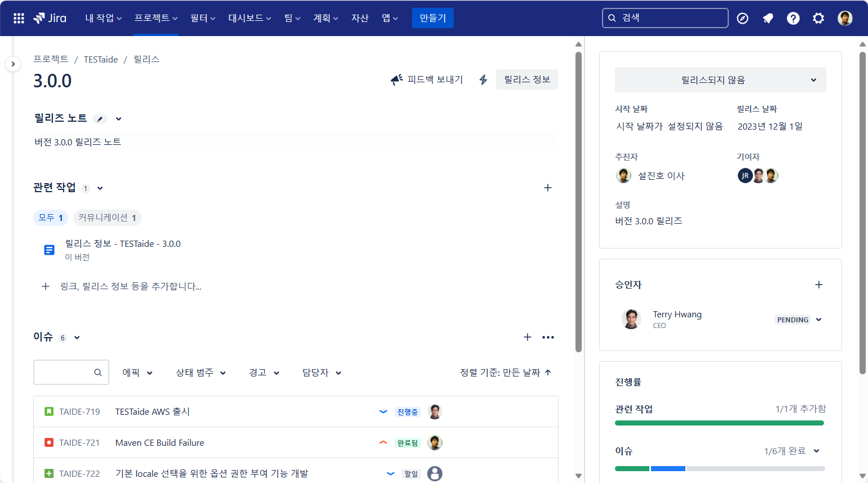Click the JR contributor avatar

(x=745, y=175)
